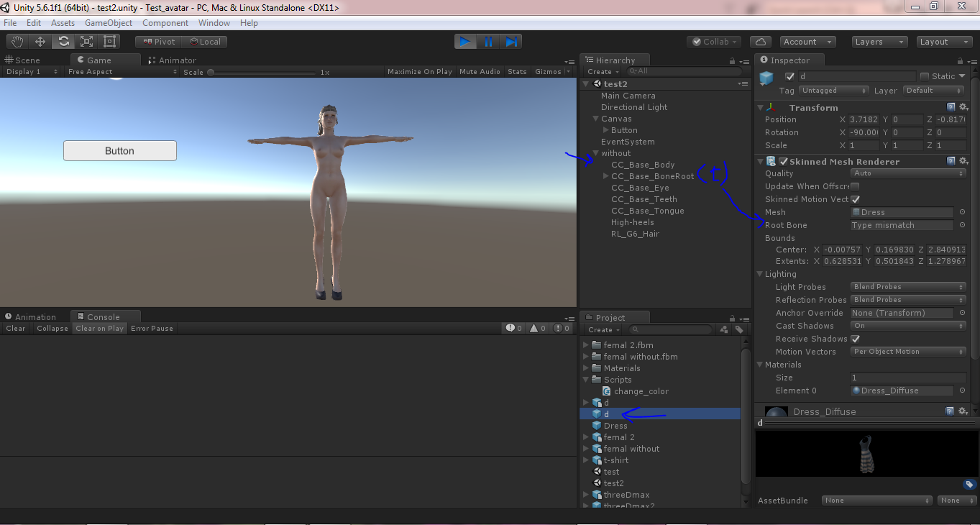Click the Pause button
The image size is (980, 525).
(488, 42)
